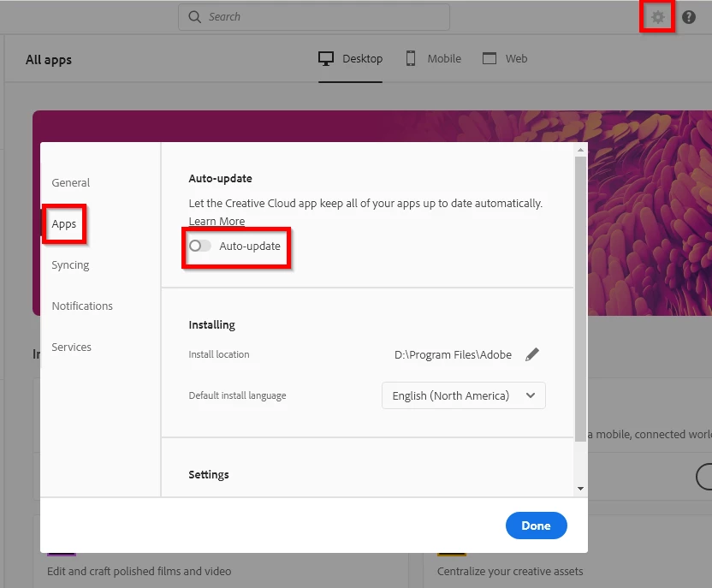Open Default install language dropdown

click(x=463, y=395)
